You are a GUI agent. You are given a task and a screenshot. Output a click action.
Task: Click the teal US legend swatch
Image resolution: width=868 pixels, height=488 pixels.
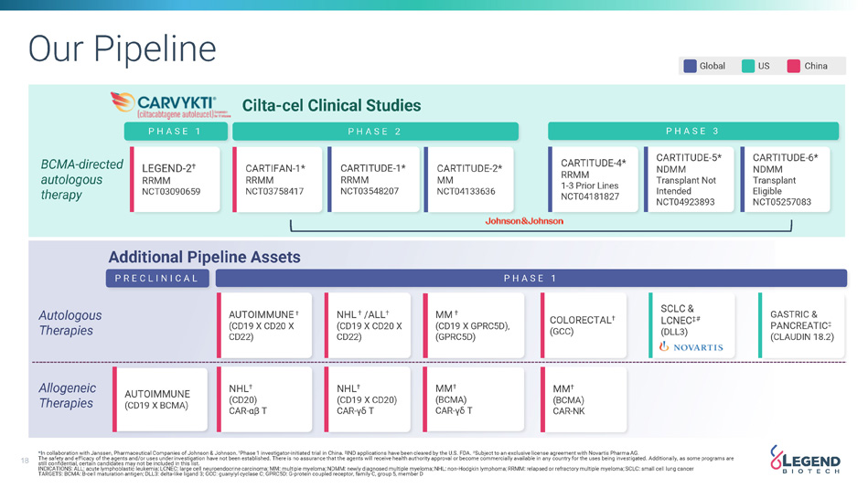point(748,66)
